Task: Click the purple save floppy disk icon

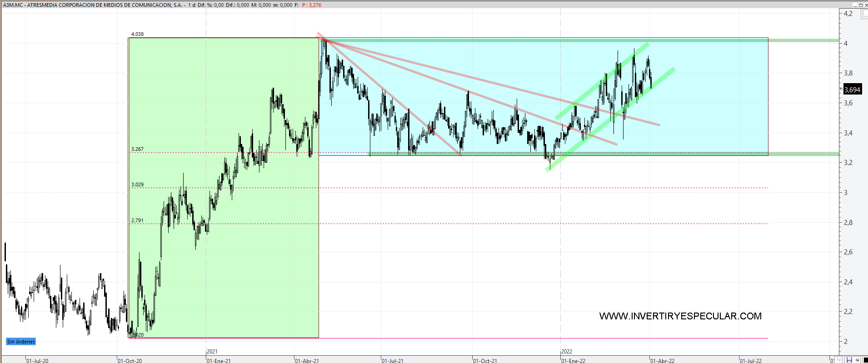Action: [x=849, y=360]
